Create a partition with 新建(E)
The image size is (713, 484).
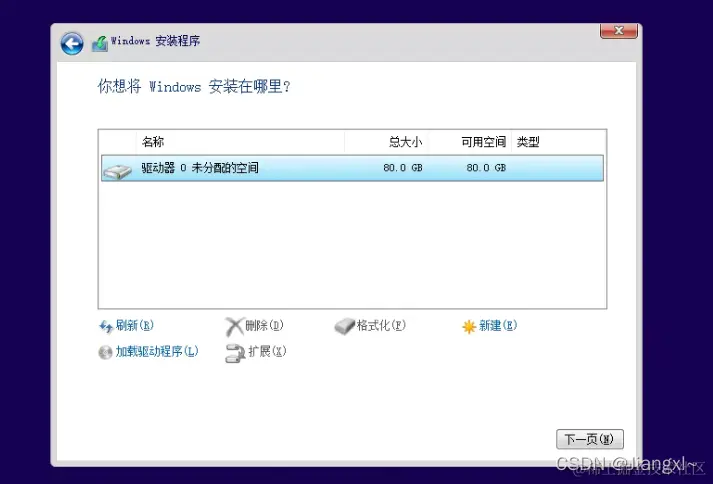point(498,325)
